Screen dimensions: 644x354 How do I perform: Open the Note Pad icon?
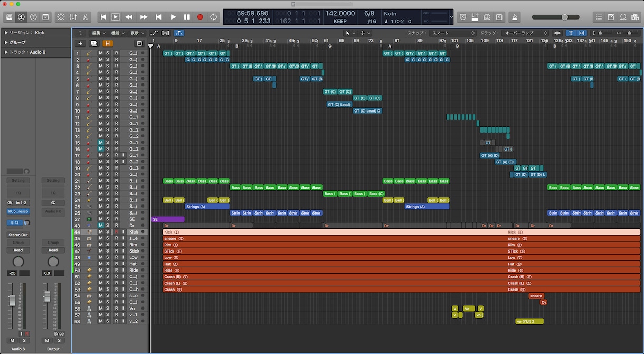(x=611, y=17)
